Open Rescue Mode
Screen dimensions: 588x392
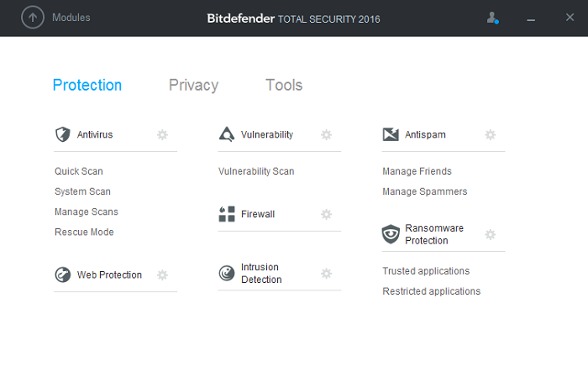coord(84,232)
